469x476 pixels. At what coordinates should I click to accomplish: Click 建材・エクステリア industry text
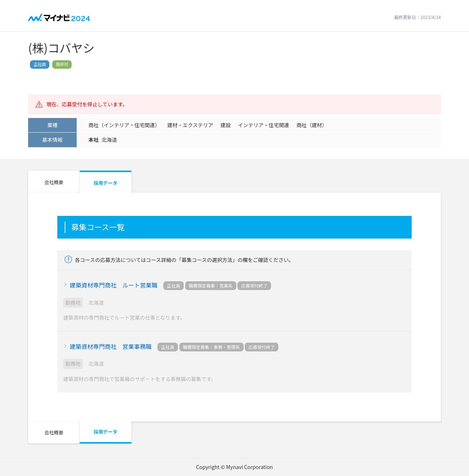[x=190, y=125]
